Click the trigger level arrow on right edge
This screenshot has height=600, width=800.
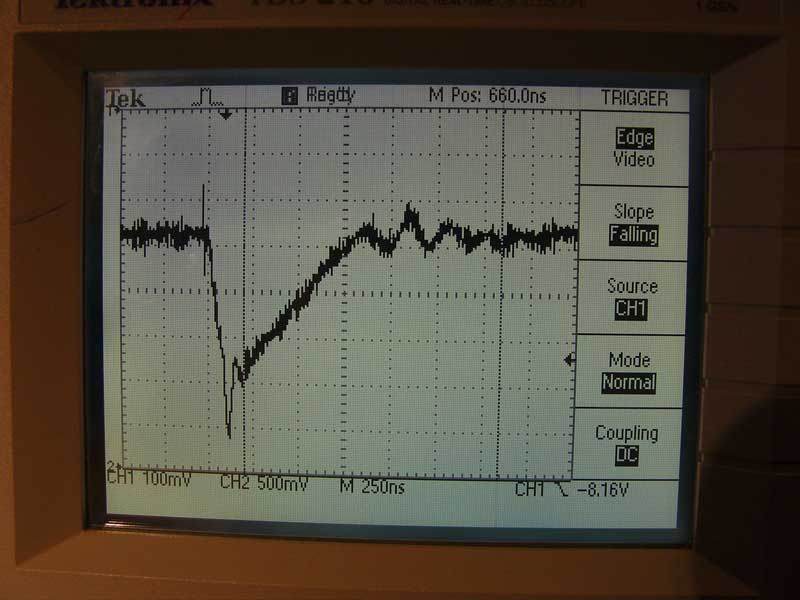[570, 361]
